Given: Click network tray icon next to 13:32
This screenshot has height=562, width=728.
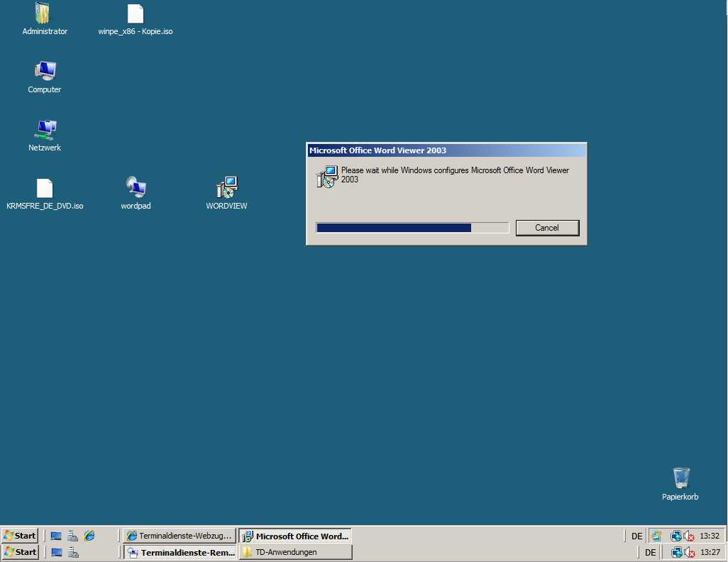Looking at the screenshot, I should [676, 536].
